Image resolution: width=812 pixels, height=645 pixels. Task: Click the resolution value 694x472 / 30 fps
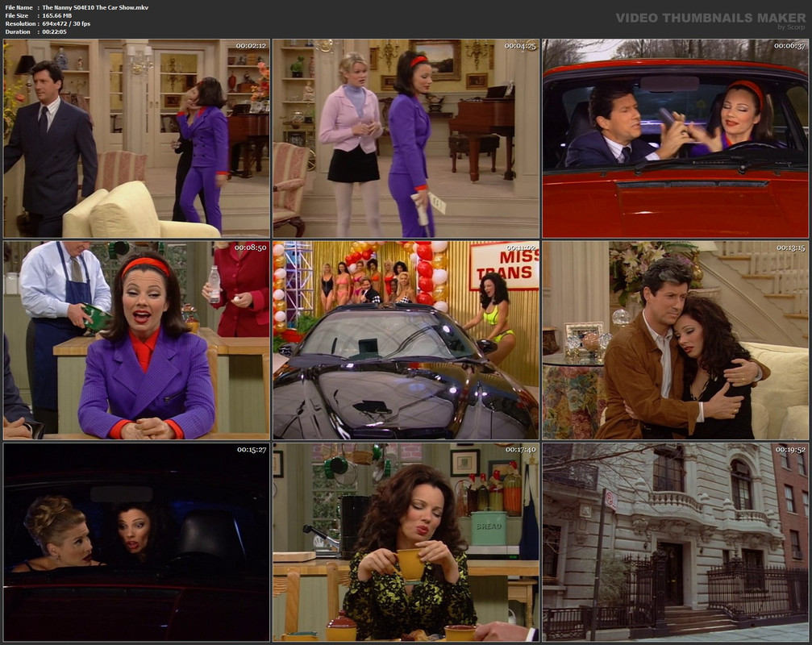tap(66, 24)
